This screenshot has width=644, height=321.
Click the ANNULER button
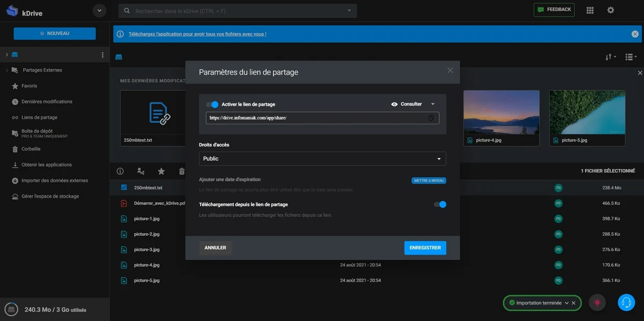click(215, 248)
